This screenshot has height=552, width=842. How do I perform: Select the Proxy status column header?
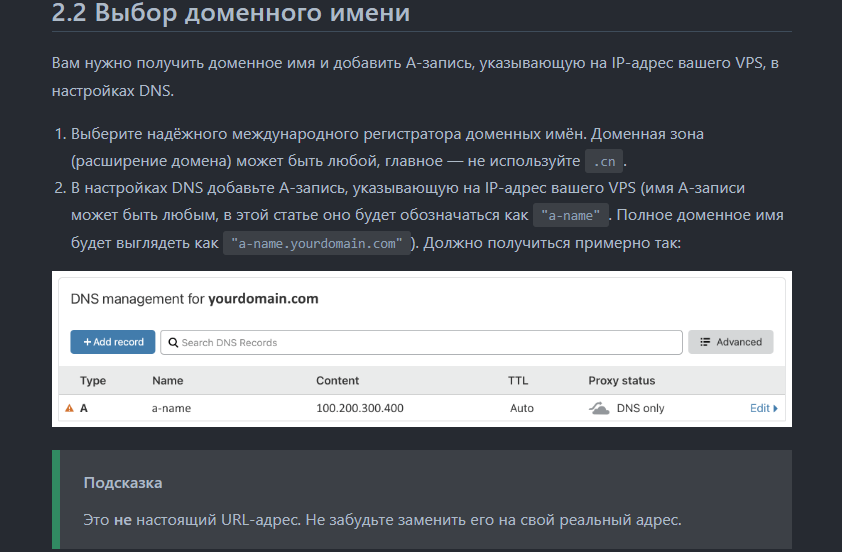(x=621, y=381)
